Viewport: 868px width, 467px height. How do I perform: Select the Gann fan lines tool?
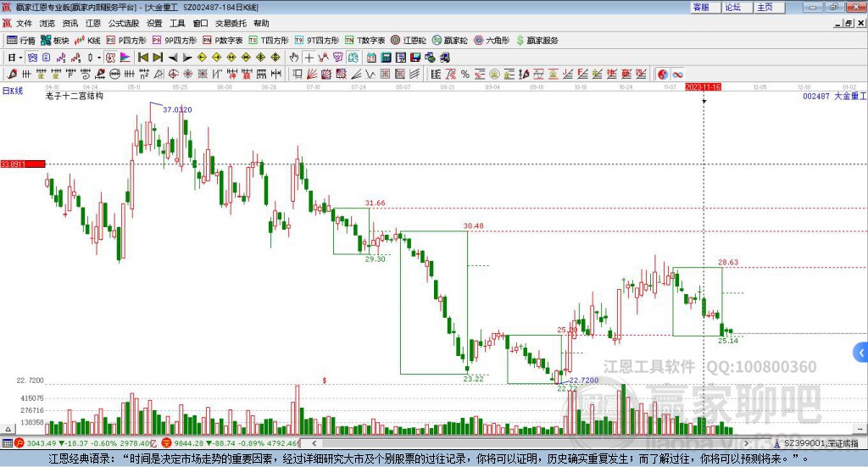tap(312, 74)
